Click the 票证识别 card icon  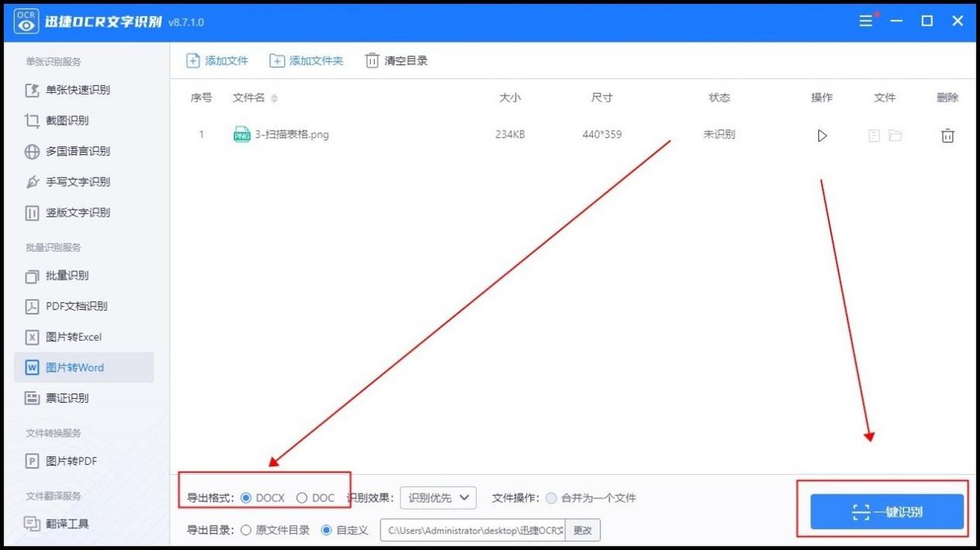[x=32, y=398]
